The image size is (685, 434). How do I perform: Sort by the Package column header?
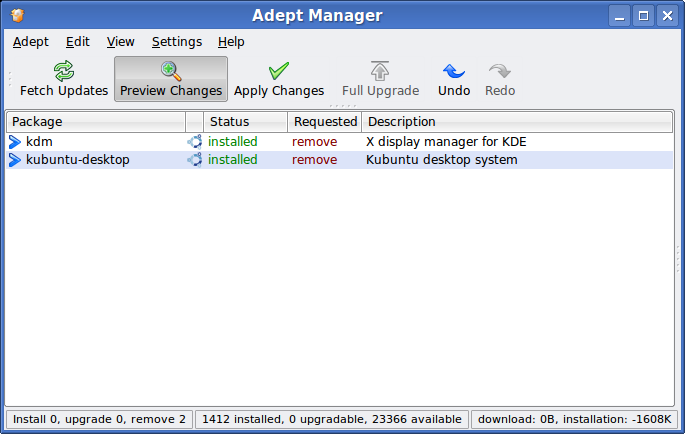tap(96, 122)
